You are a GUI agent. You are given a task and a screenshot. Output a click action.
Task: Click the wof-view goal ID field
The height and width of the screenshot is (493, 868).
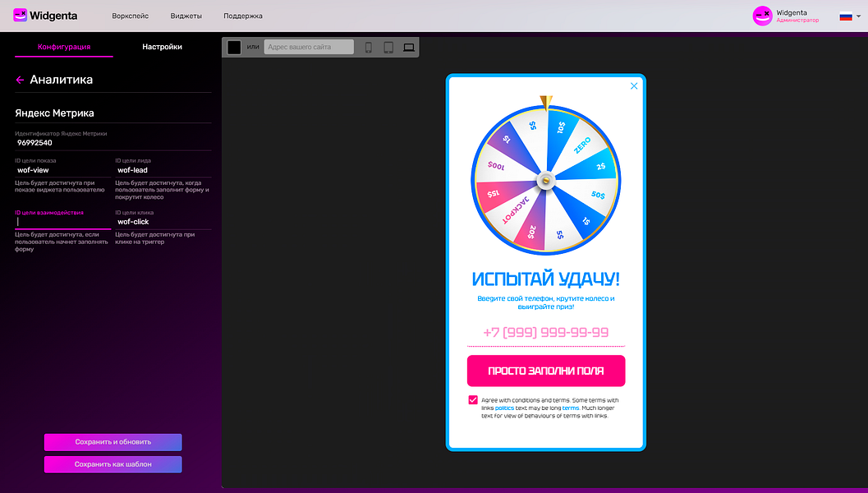coord(62,170)
